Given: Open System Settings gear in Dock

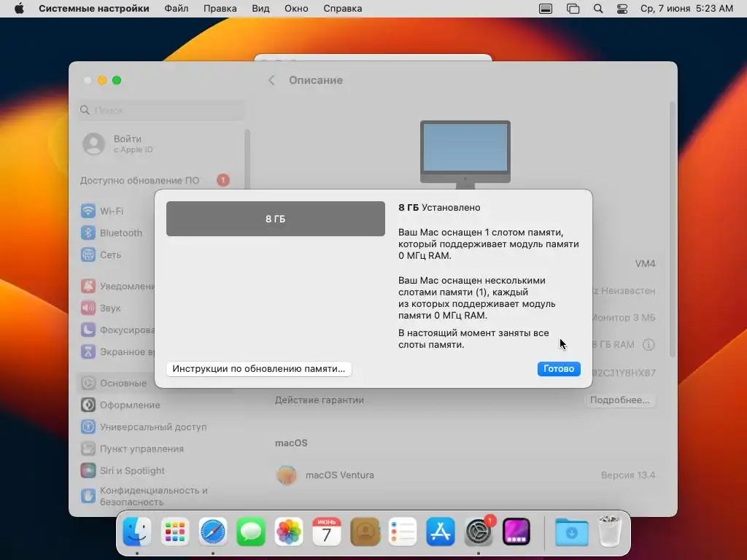Looking at the screenshot, I should click(x=479, y=532).
